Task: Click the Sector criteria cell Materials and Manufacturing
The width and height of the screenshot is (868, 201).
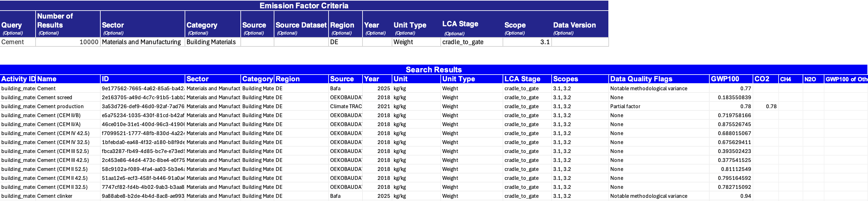Action: (142, 42)
